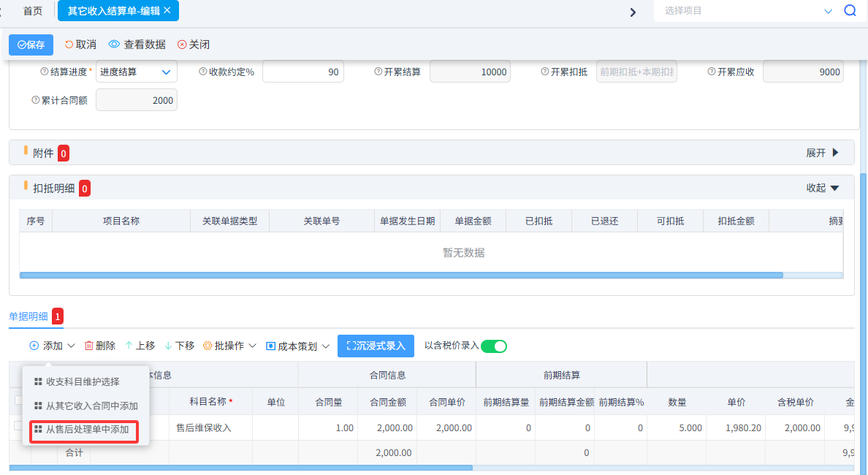The image size is (868, 475).
Task: Click the 下移 move-down arrow icon
Action: click(169, 346)
